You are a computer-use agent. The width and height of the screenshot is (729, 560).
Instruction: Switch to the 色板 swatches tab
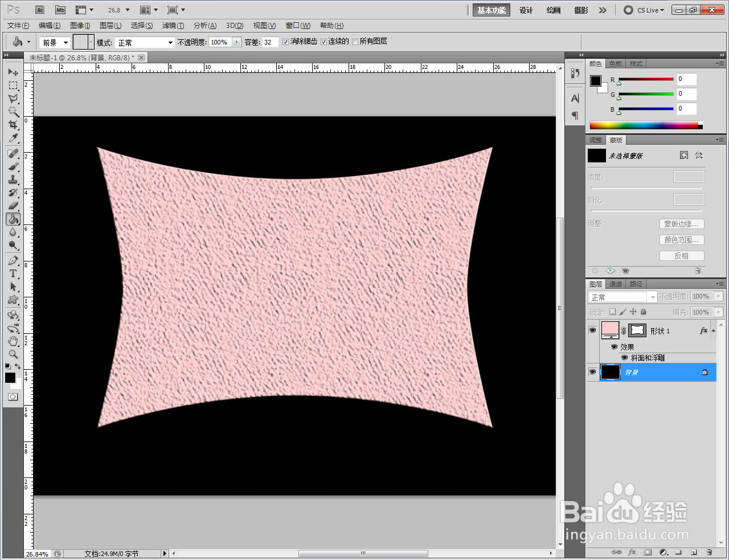pyautogui.click(x=616, y=64)
